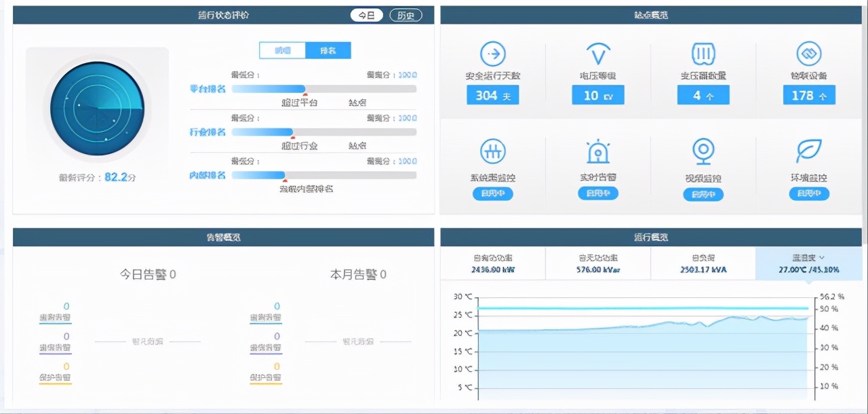Select the highlighted right ranking segment
This screenshot has height=414, width=868.
tap(328, 50)
